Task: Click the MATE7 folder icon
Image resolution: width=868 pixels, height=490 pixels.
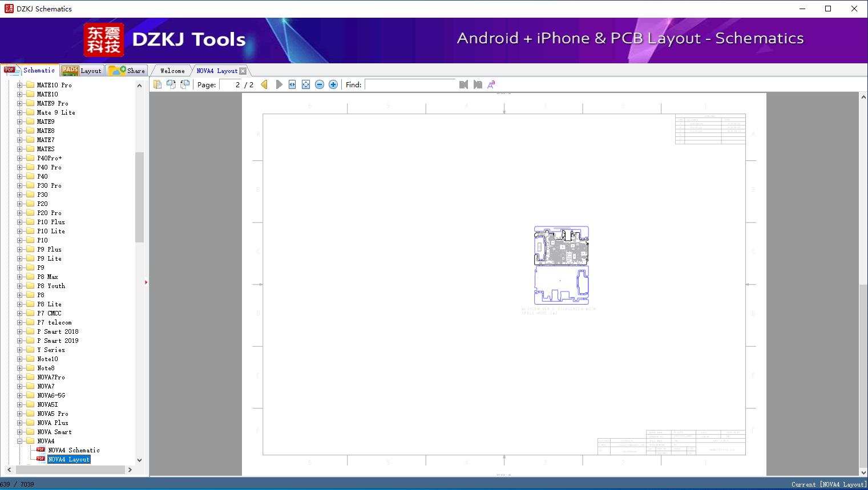Action: coord(30,140)
